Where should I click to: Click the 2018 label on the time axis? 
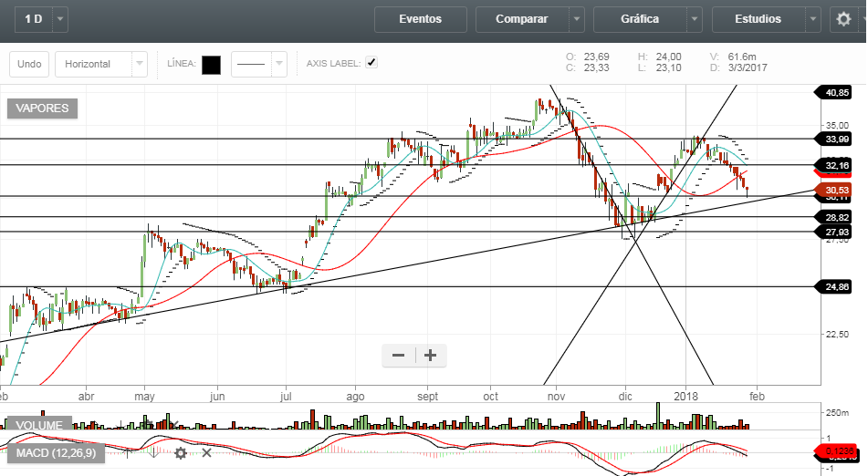pyautogui.click(x=685, y=397)
